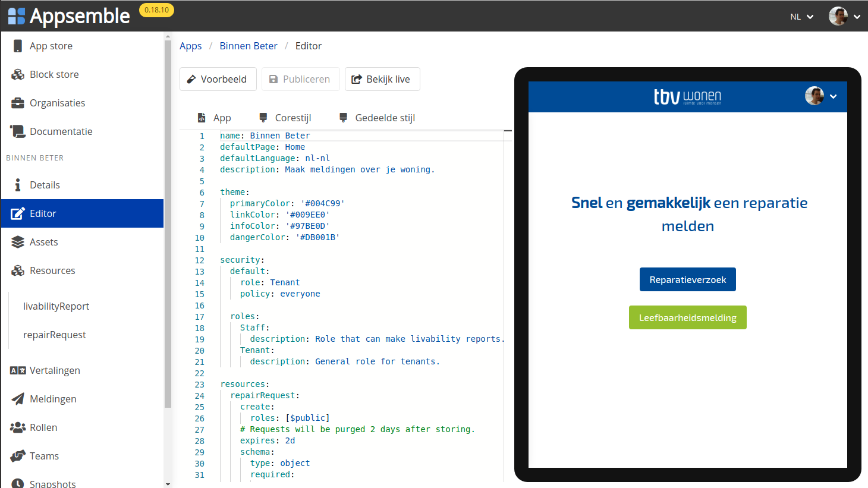Show the Details page of Binnen Beter
This screenshot has width=868, height=488.
(45, 185)
